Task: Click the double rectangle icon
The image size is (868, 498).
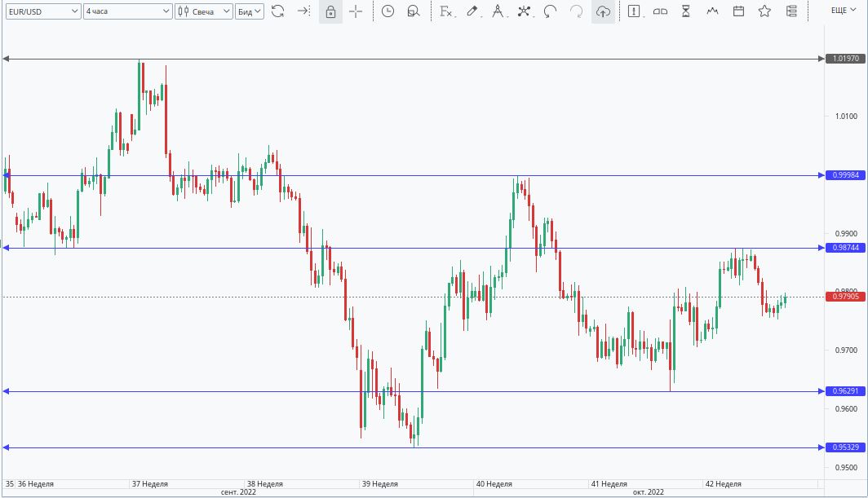Action: click(660, 11)
